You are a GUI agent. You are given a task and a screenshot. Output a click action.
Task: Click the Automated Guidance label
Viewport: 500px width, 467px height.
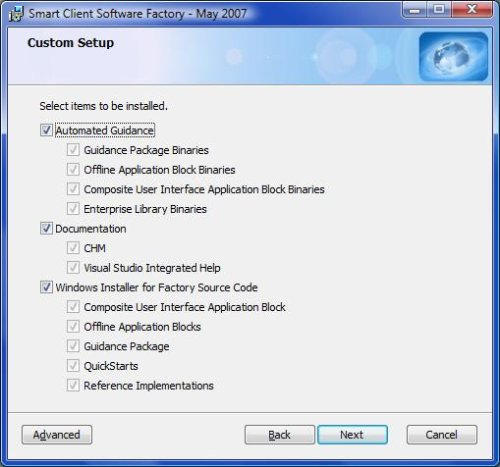[105, 130]
